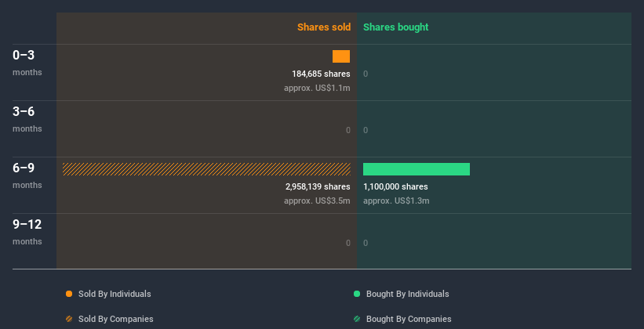
Task: Click the 1,100,000 shares value
Action: pos(395,186)
